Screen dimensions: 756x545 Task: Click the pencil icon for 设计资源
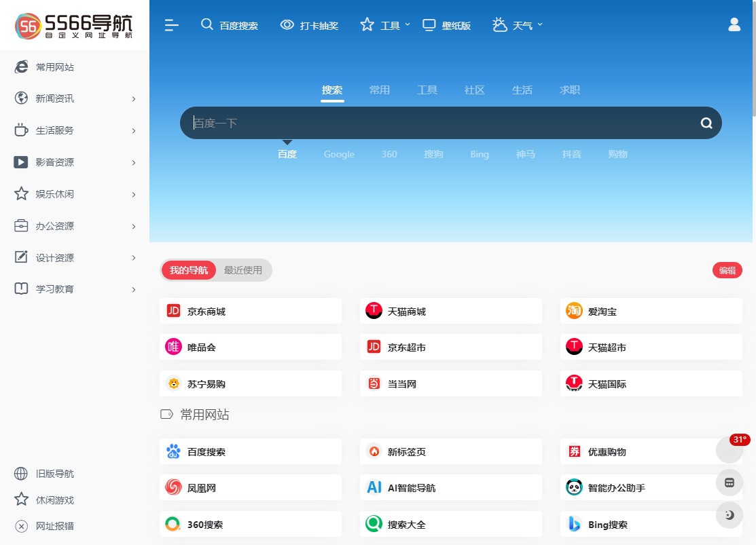coord(21,257)
